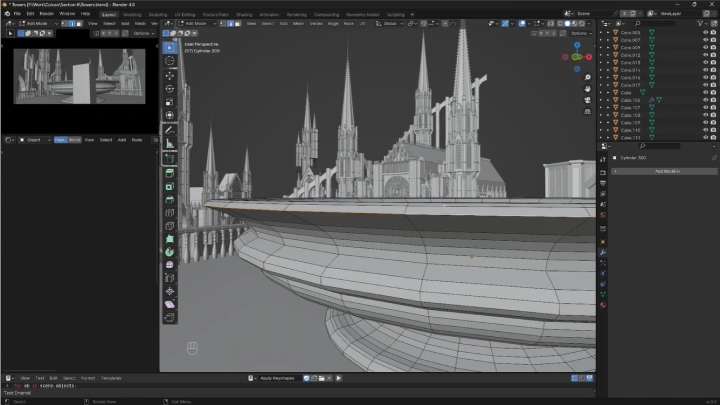
Task: Hide Cube.106 in viewport via eye icon
Action: point(706,100)
